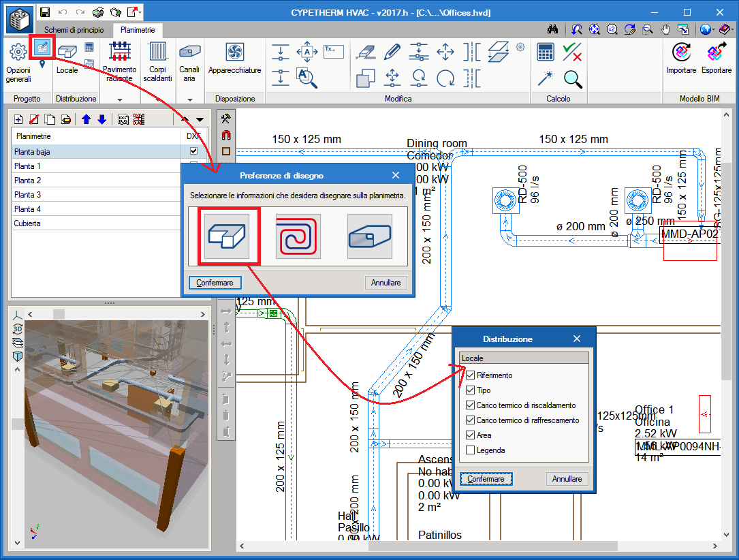This screenshot has width=739, height=560.
Task: Click Confermare in Distribuzione dialog
Action: pos(486,479)
